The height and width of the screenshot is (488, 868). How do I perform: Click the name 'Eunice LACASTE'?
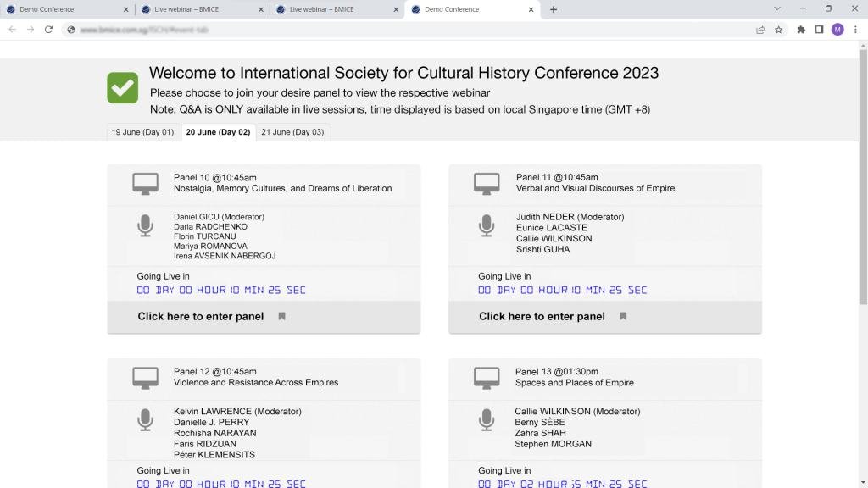click(552, 228)
